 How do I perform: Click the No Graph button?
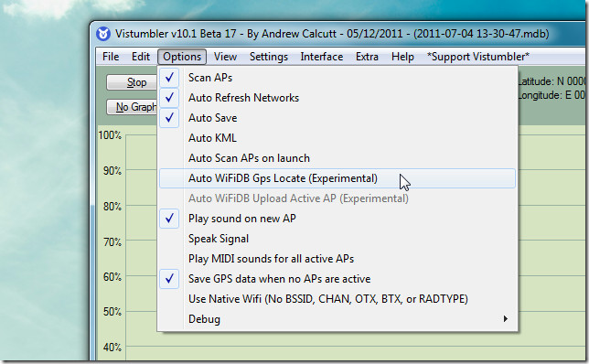(132, 107)
